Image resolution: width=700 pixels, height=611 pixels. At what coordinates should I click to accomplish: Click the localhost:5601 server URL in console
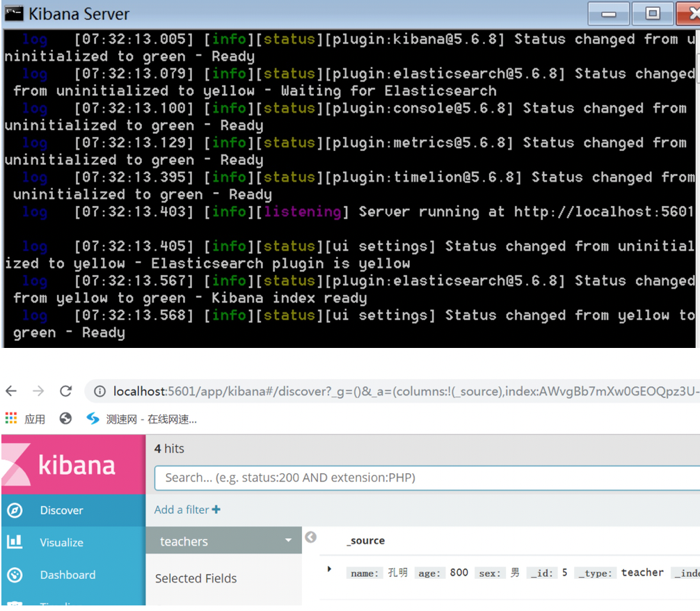coord(603,212)
